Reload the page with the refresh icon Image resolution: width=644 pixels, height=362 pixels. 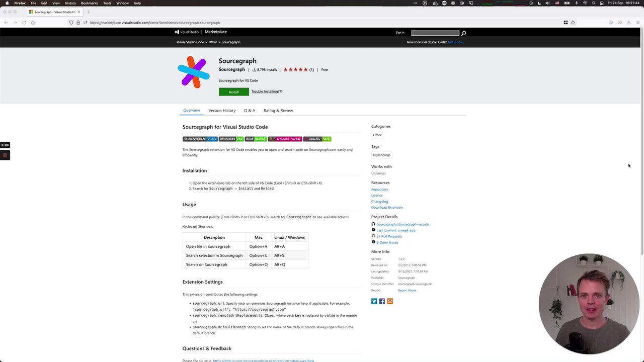click(24, 23)
